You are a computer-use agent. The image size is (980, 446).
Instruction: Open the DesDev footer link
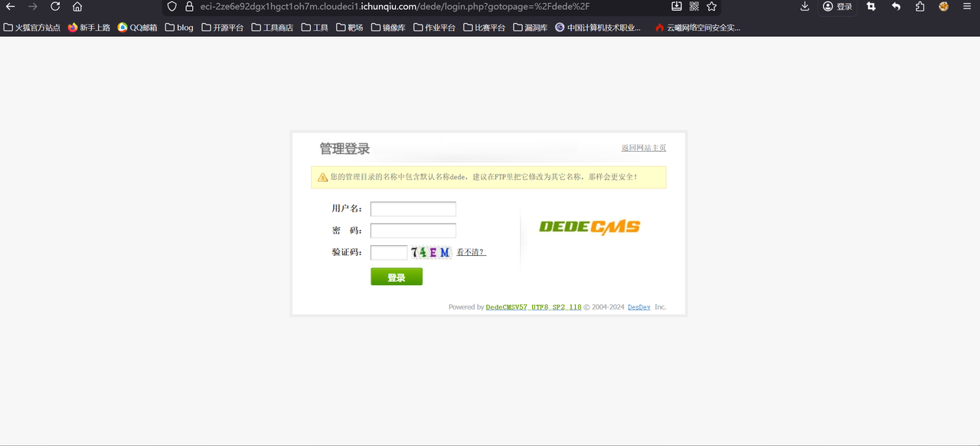[639, 307]
